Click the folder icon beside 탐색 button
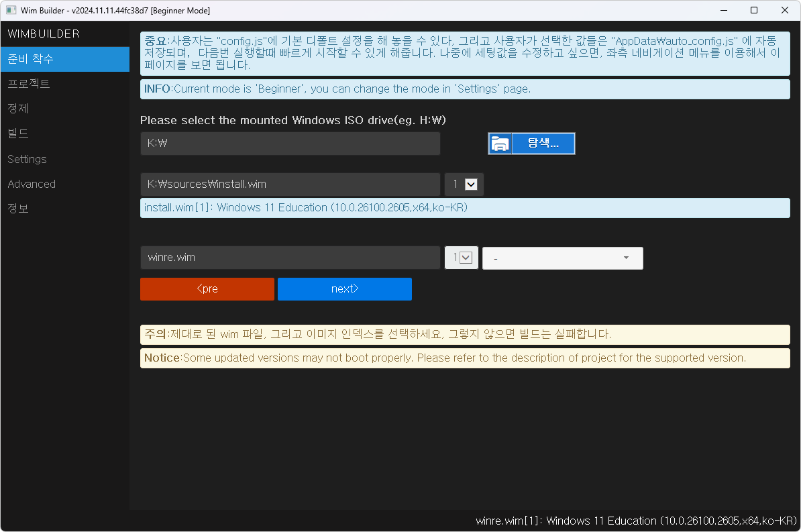 500,144
